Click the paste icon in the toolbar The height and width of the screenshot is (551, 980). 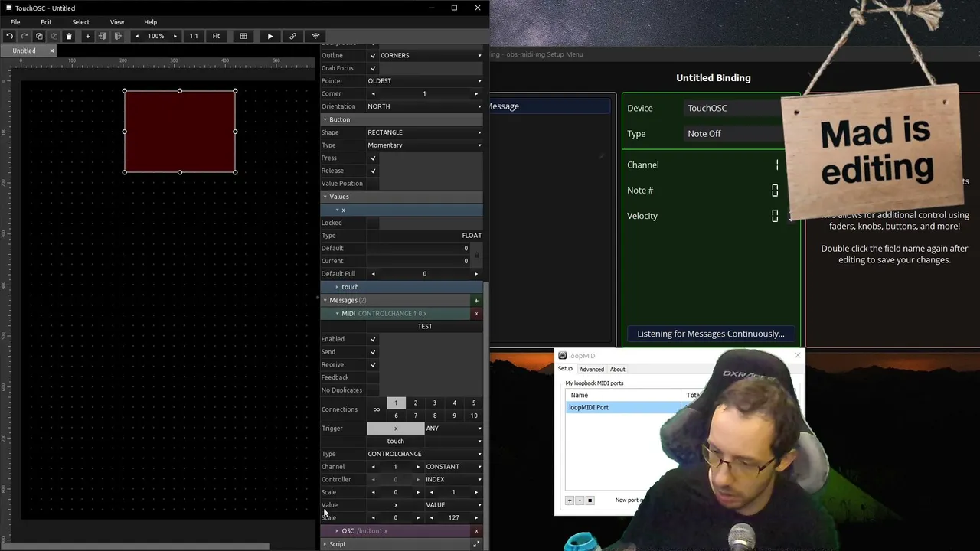(54, 36)
